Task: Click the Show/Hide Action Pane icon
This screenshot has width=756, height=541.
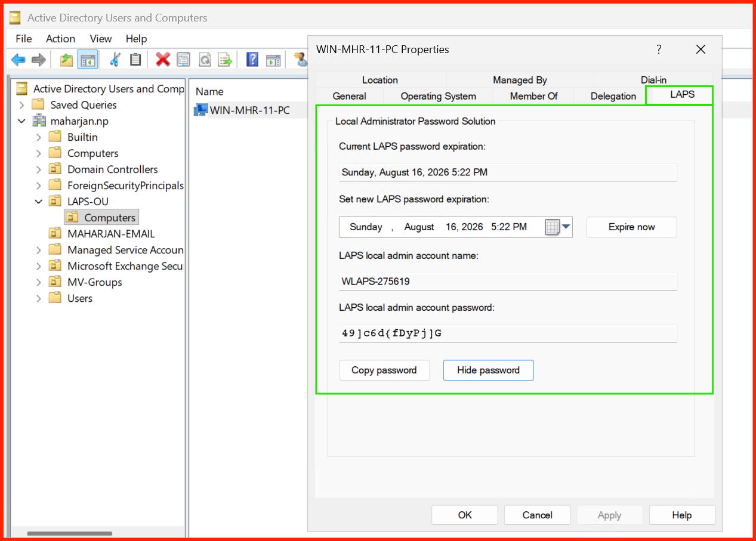Action: click(x=273, y=60)
